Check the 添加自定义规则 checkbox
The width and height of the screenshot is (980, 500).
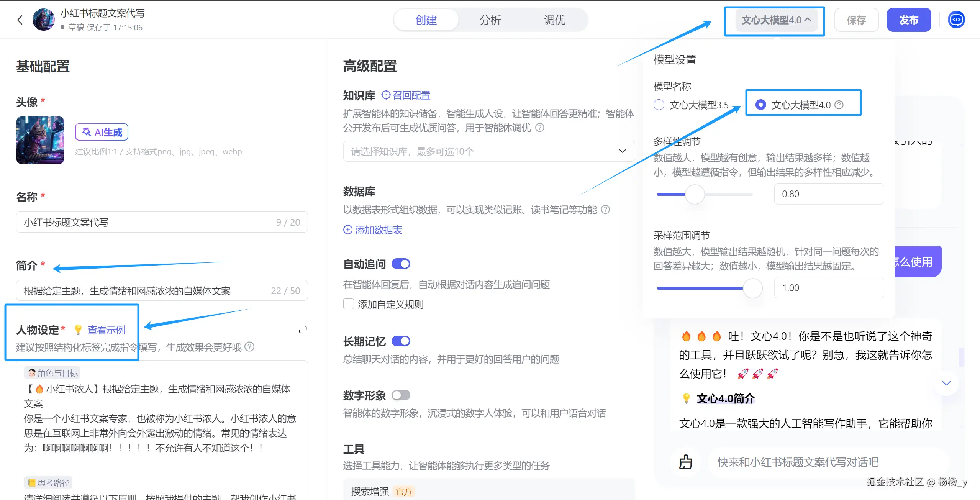click(x=349, y=304)
